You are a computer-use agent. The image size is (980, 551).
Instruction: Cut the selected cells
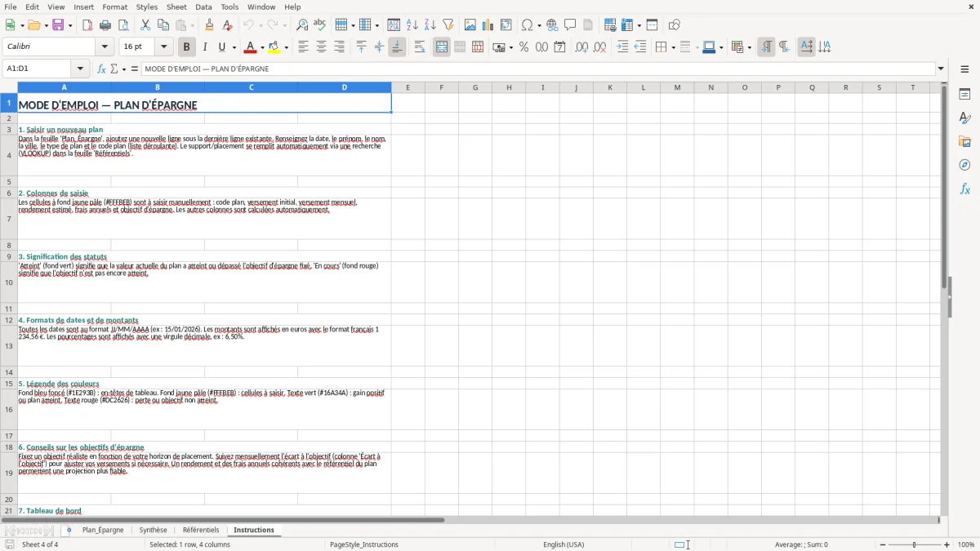[145, 25]
